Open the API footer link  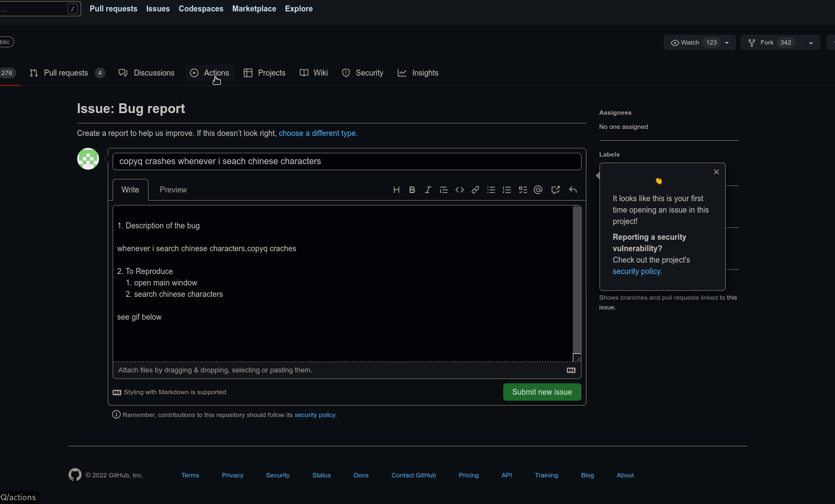(x=506, y=475)
